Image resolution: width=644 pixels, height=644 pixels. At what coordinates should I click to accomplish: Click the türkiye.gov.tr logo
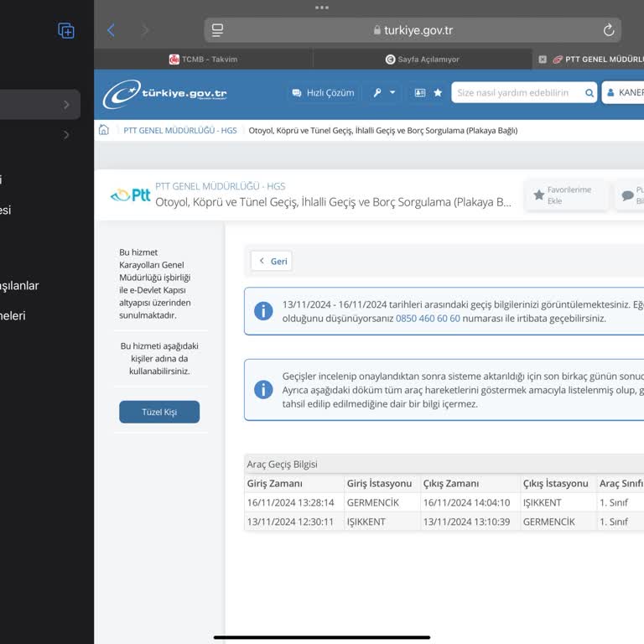165,93
